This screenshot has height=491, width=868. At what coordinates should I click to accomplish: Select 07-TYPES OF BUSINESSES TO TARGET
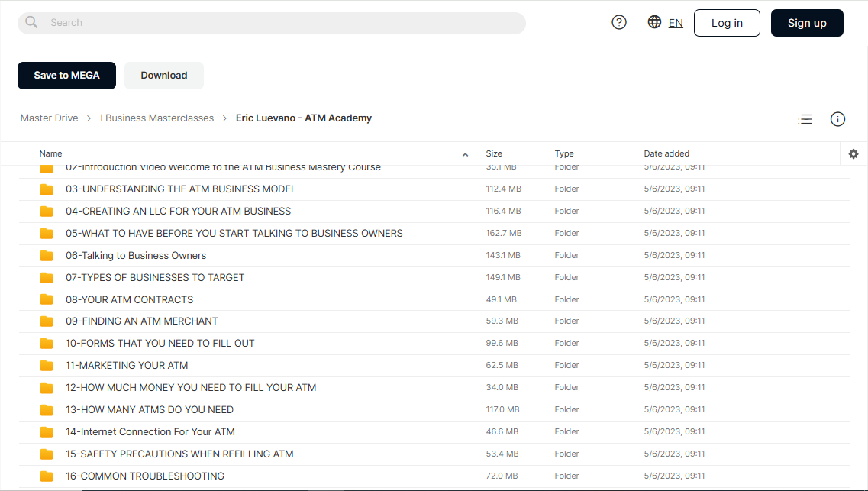pos(155,277)
